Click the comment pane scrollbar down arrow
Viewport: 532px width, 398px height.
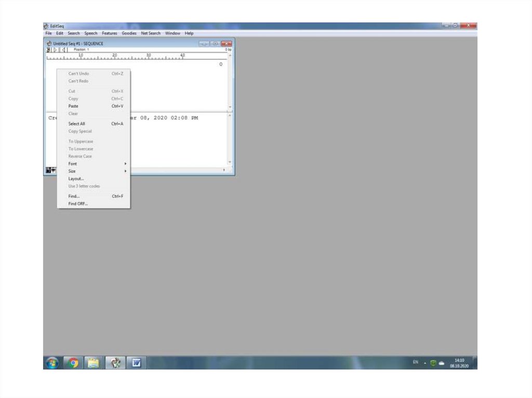(230, 162)
